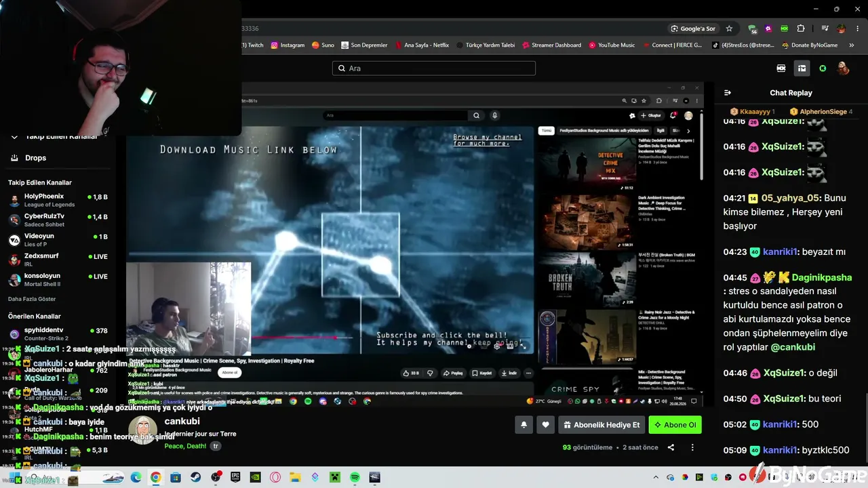868x488 pixels.
Task: Show hidden system tray icons
Action: tap(657, 477)
